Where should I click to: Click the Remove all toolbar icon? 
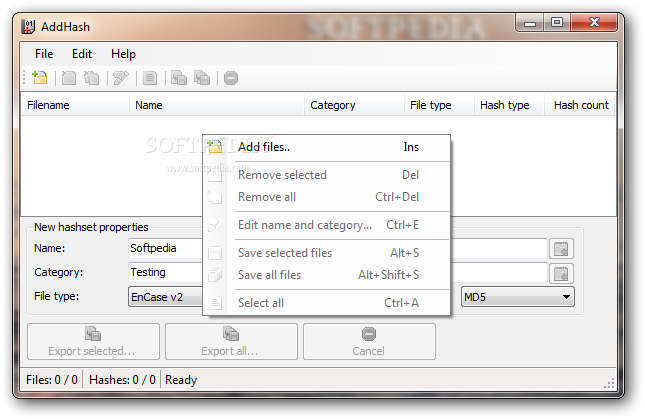pyautogui.click(x=91, y=78)
